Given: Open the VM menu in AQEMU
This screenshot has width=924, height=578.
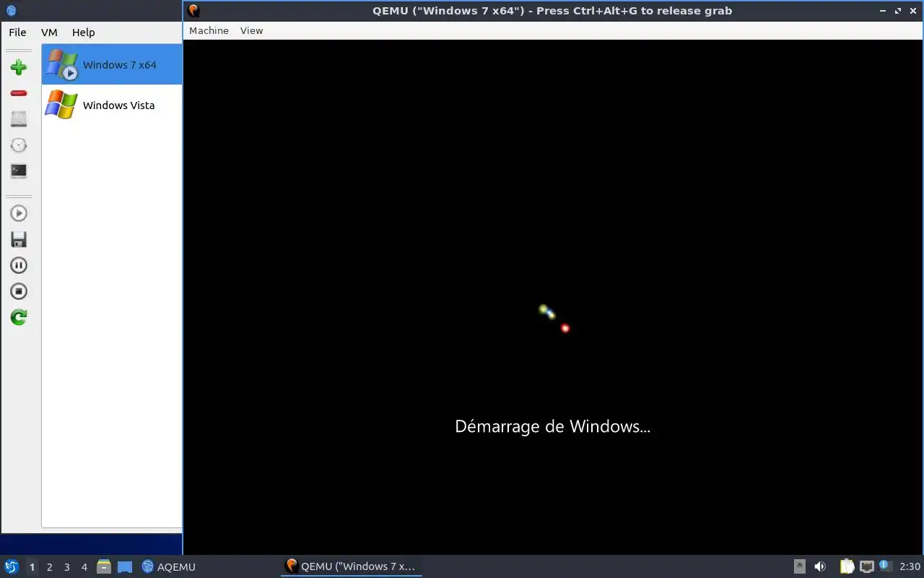Looking at the screenshot, I should tap(49, 33).
